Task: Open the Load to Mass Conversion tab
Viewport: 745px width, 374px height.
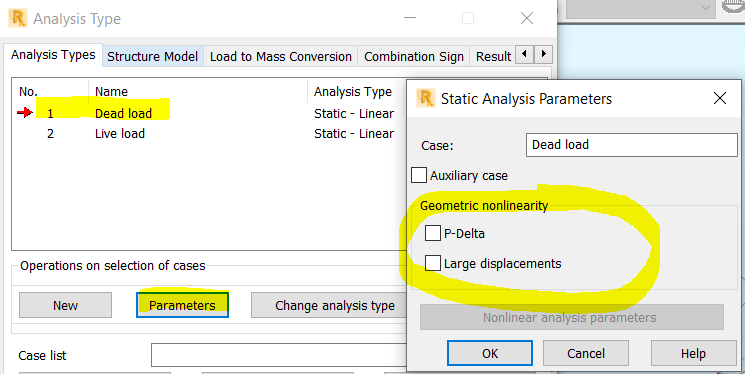Action: [281, 57]
